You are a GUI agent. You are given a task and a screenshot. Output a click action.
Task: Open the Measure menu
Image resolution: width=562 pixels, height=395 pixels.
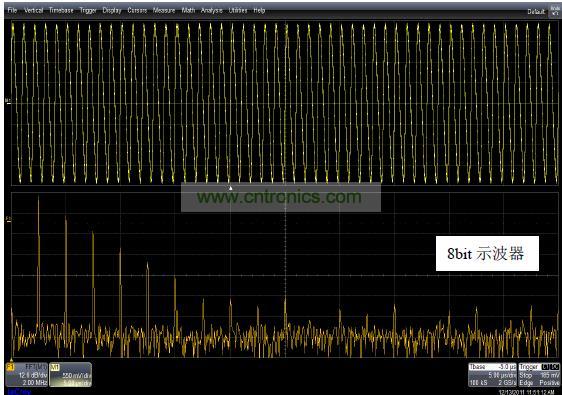click(x=164, y=10)
